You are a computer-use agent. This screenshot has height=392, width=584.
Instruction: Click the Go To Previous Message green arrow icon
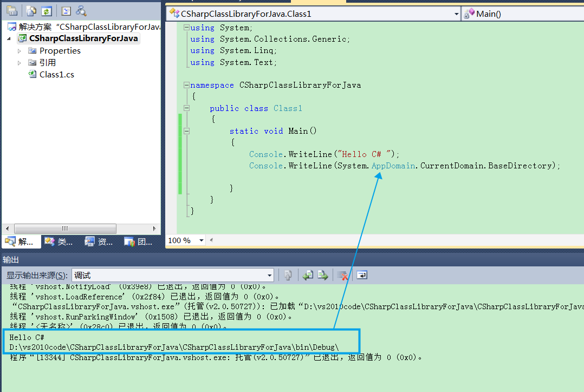coord(308,275)
